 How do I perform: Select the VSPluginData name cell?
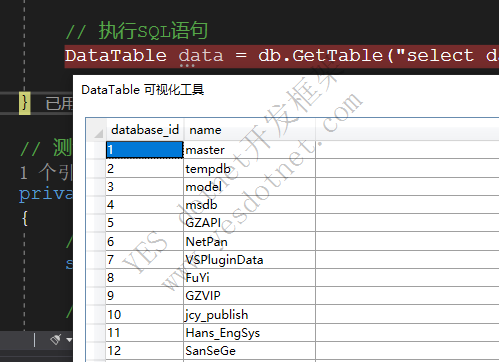tap(249, 260)
